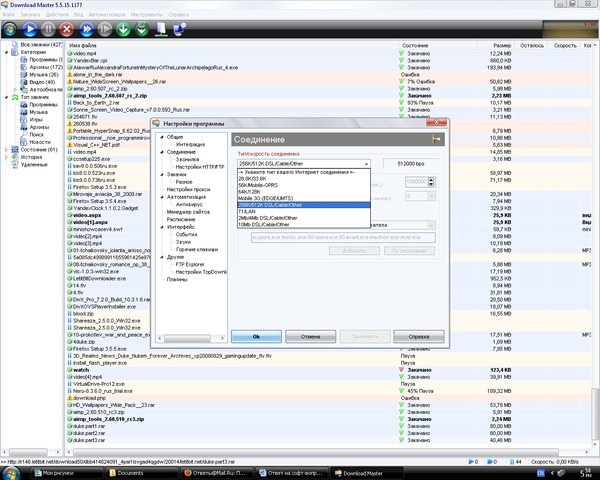Collapse Интерфейс node in settings tree
Viewport: 600px width, 480px height.
(x=162, y=227)
